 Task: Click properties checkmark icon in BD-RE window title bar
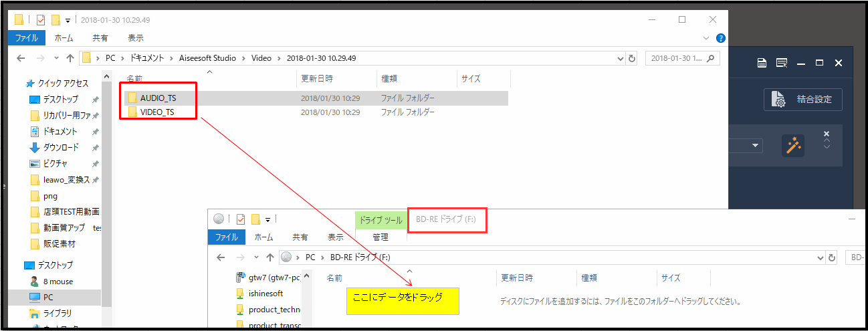point(241,219)
